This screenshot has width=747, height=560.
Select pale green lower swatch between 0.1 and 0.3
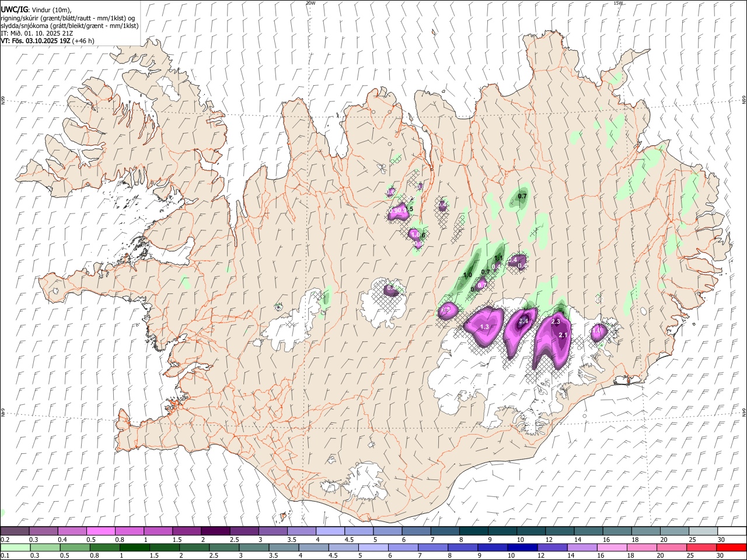[x=15, y=547]
